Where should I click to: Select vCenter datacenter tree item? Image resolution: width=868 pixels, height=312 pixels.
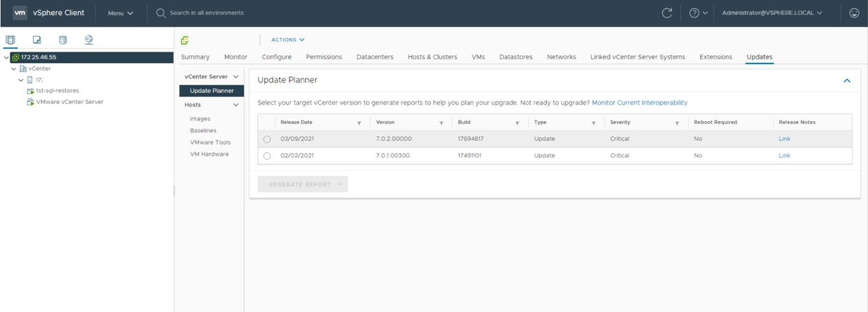(39, 69)
